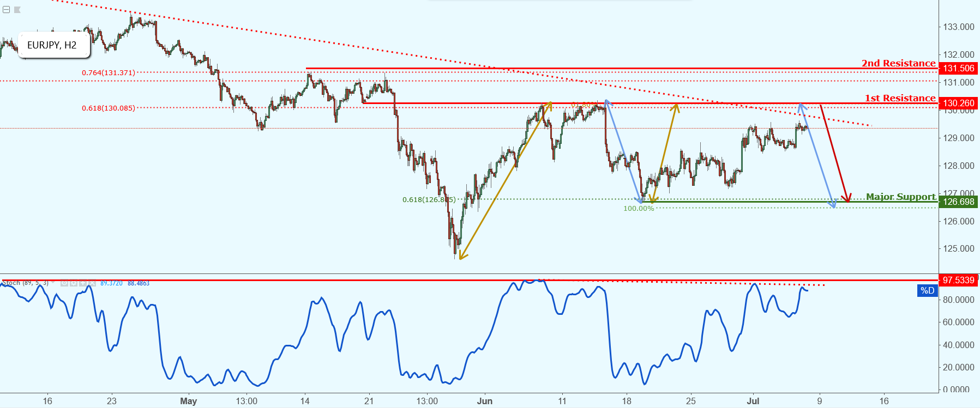
Task: Select the 130.260 price label on the axis
Action: click(959, 103)
